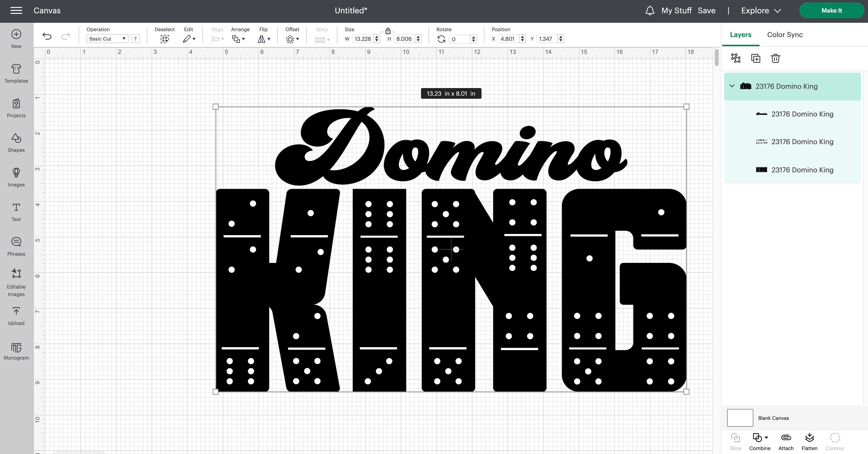This screenshot has width=868, height=454.
Task: Click the Deselect icon
Action: click(164, 39)
